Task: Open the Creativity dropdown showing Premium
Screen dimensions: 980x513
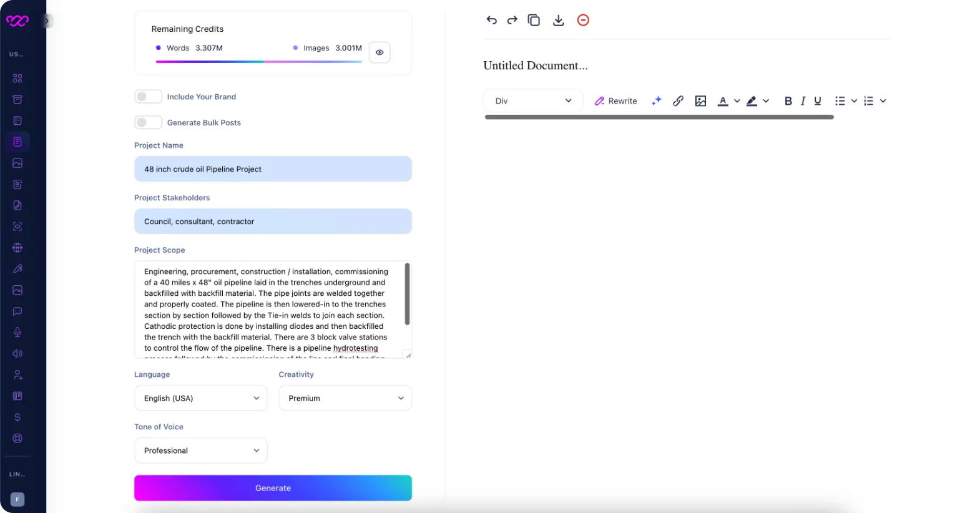Action: (x=345, y=398)
